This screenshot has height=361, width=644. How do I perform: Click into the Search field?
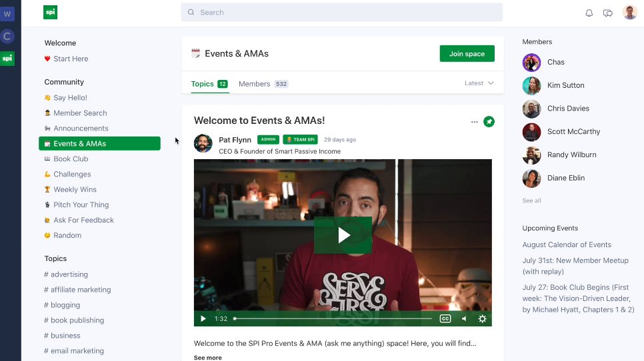pos(342,12)
